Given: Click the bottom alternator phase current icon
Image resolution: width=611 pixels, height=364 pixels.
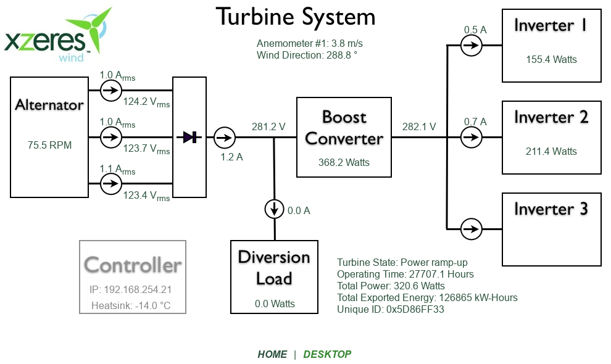Looking at the screenshot, I should (111, 183).
